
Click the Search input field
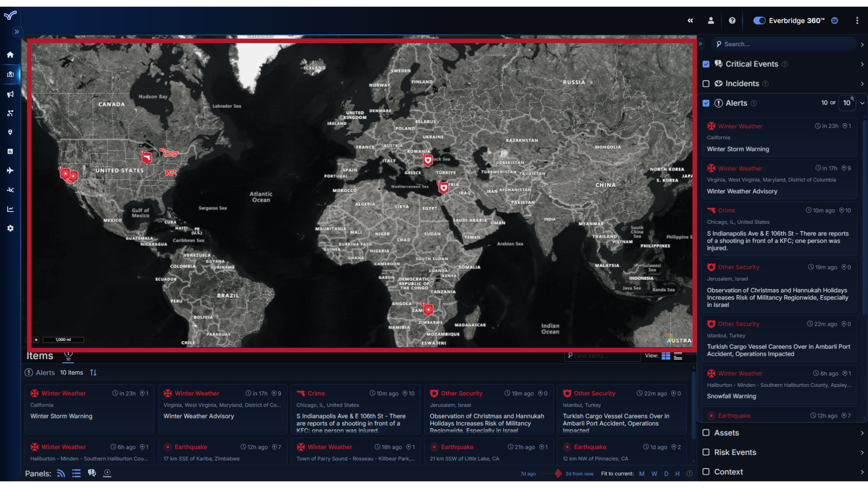[x=783, y=43]
